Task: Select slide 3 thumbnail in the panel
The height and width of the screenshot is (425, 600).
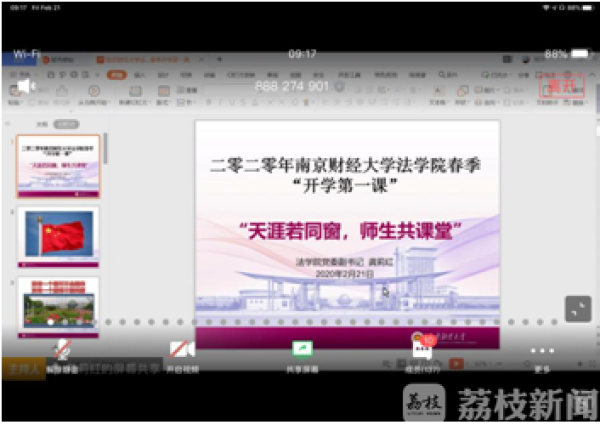Action: 58,302
